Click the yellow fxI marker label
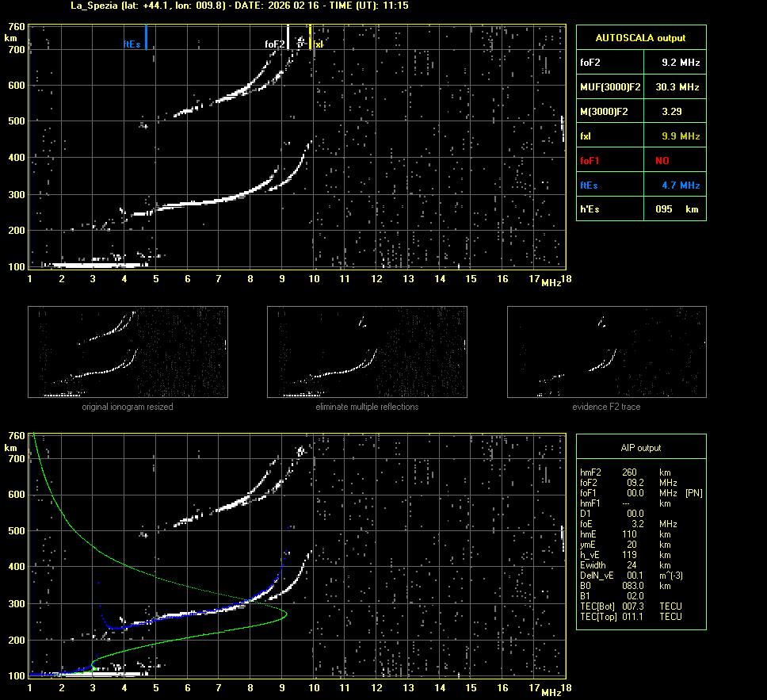 point(319,44)
